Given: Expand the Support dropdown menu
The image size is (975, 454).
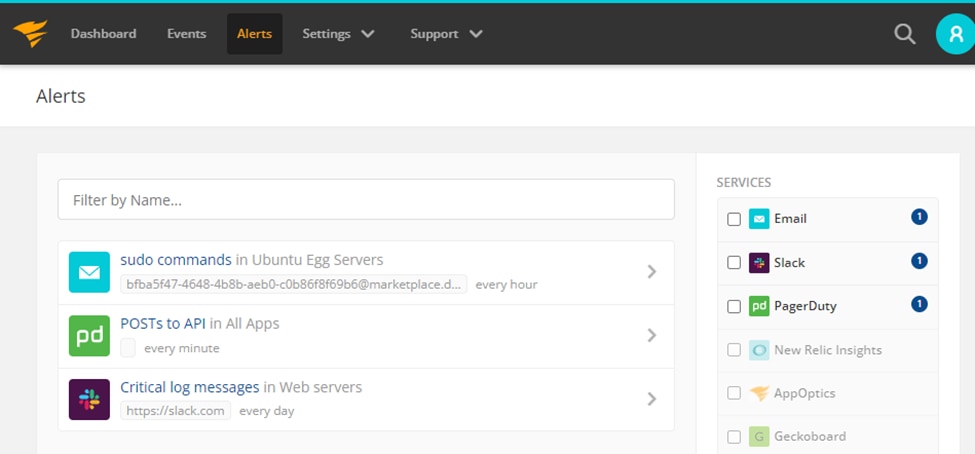Looking at the screenshot, I should tap(446, 34).
